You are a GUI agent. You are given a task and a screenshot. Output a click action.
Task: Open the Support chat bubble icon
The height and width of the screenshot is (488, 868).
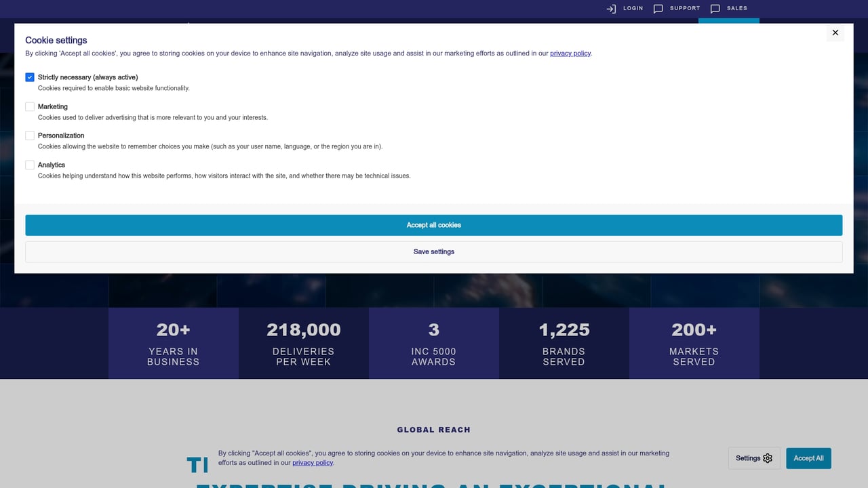(658, 8)
